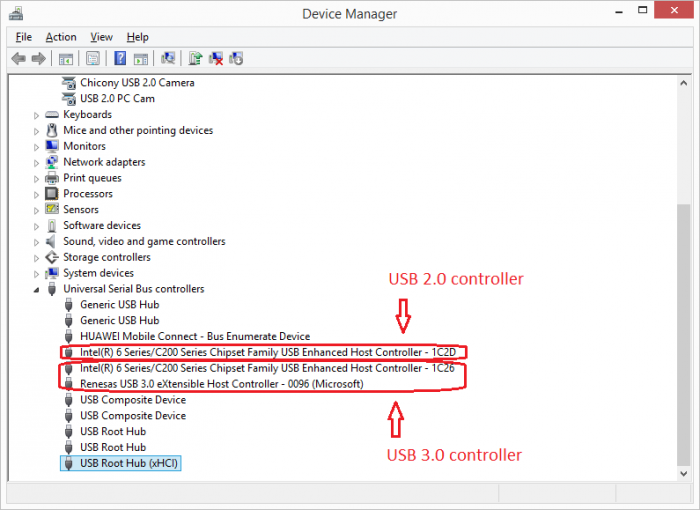Click the vertical scrollbar thumb

point(683,334)
